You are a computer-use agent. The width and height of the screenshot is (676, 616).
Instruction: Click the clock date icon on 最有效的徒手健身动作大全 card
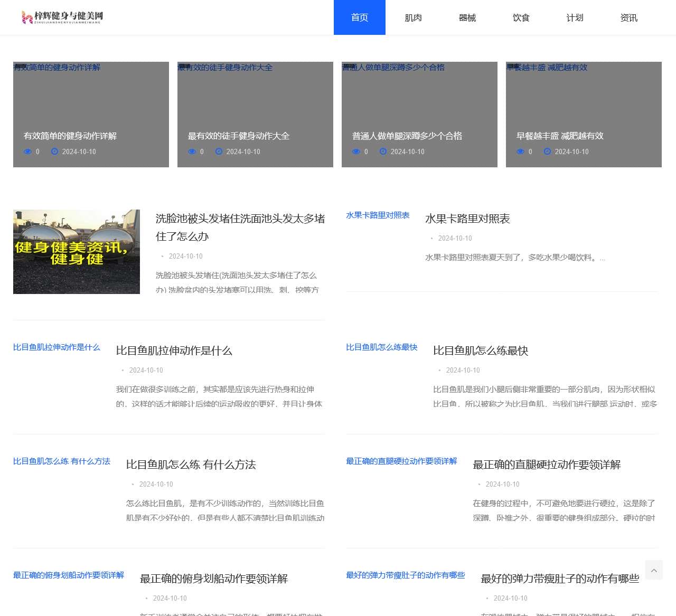point(219,151)
